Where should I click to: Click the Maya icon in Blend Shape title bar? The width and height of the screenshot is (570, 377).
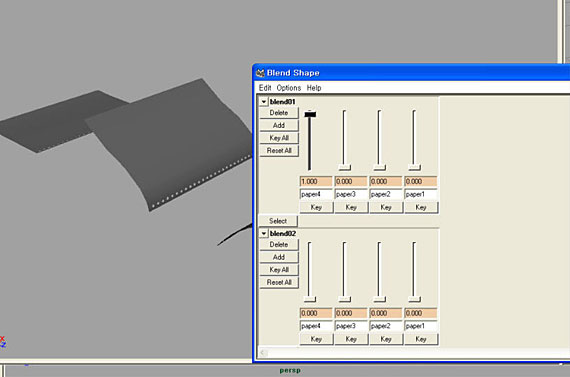tap(260, 73)
